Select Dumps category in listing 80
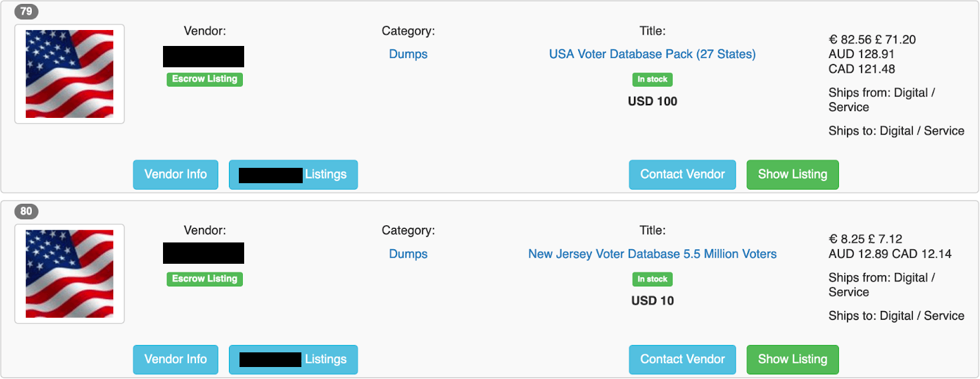This screenshot has width=980, height=379. [x=408, y=254]
